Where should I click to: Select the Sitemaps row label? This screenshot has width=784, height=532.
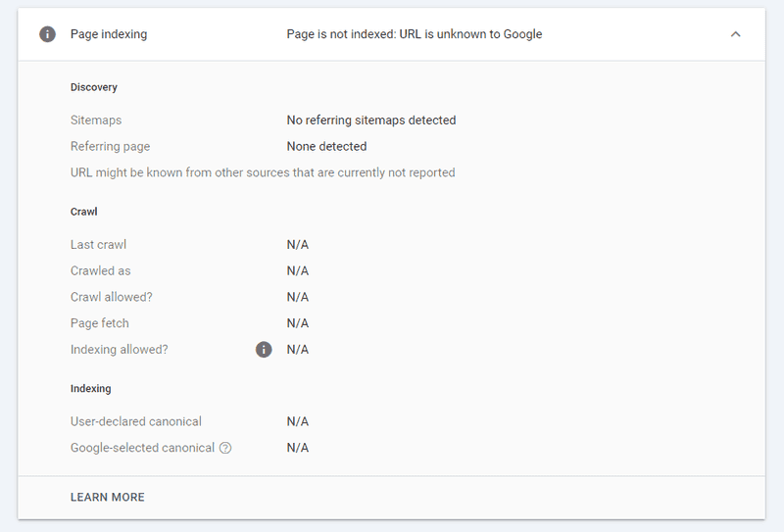pyautogui.click(x=96, y=120)
